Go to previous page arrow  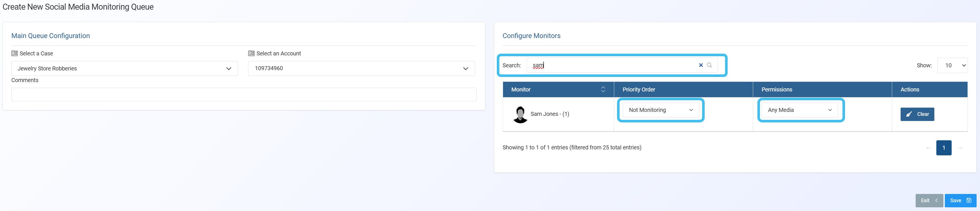[x=928, y=148]
